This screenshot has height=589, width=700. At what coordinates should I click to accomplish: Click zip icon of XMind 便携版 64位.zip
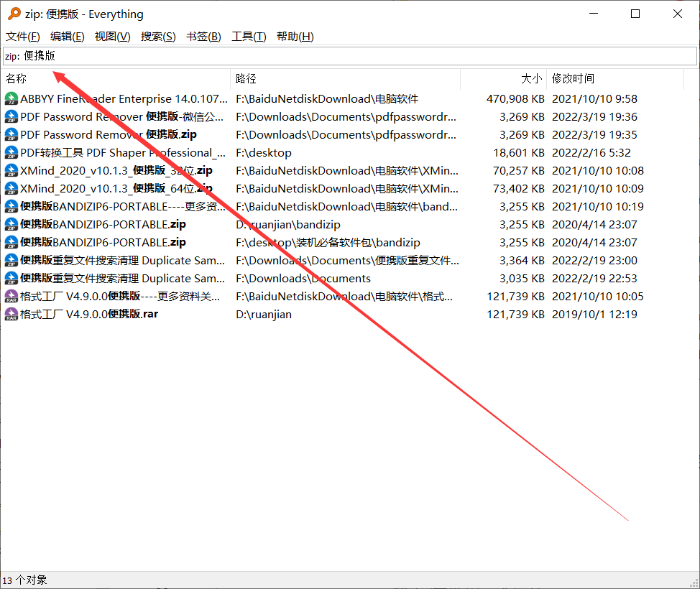11,189
